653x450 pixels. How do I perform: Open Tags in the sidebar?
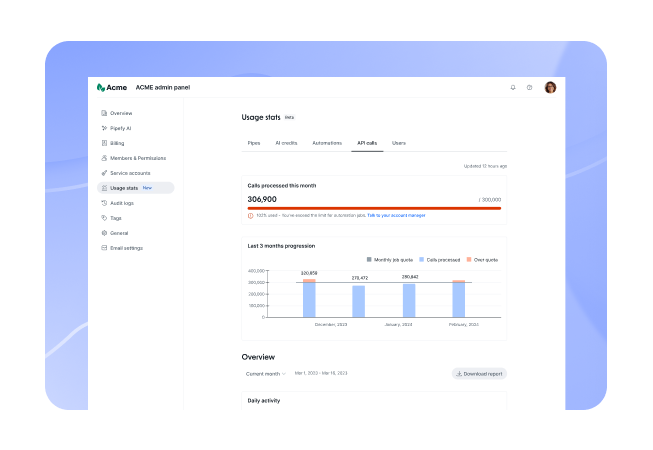[115, 218]
